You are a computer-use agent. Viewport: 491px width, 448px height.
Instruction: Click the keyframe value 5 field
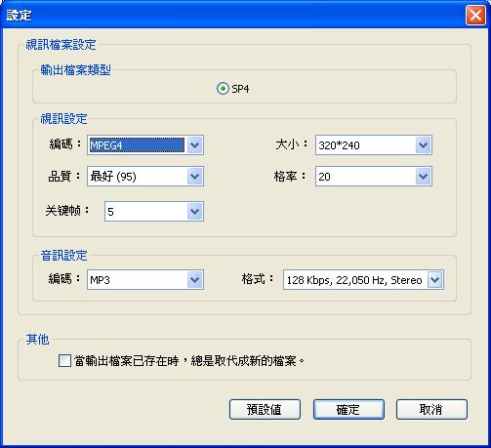tap(145, 212)
